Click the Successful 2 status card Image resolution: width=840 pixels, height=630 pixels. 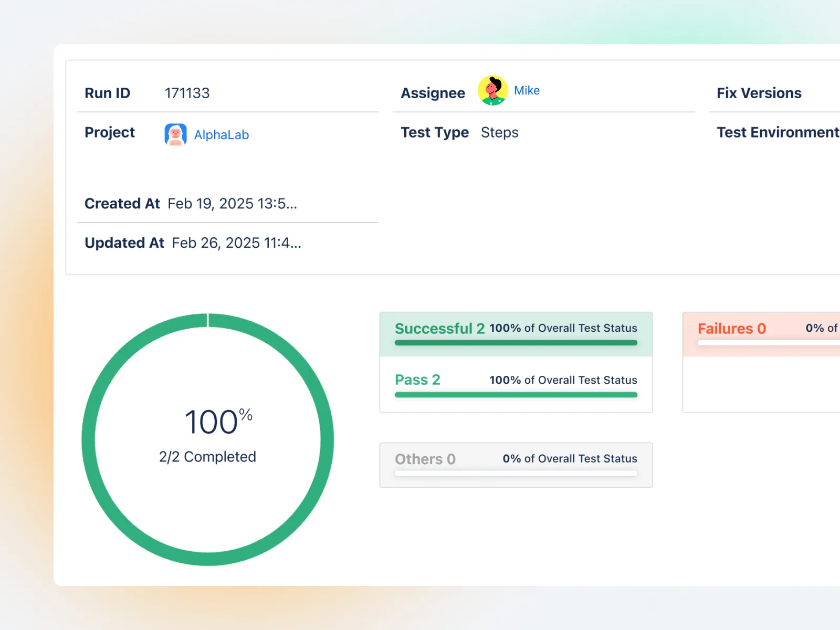click(x=516, y=333)
